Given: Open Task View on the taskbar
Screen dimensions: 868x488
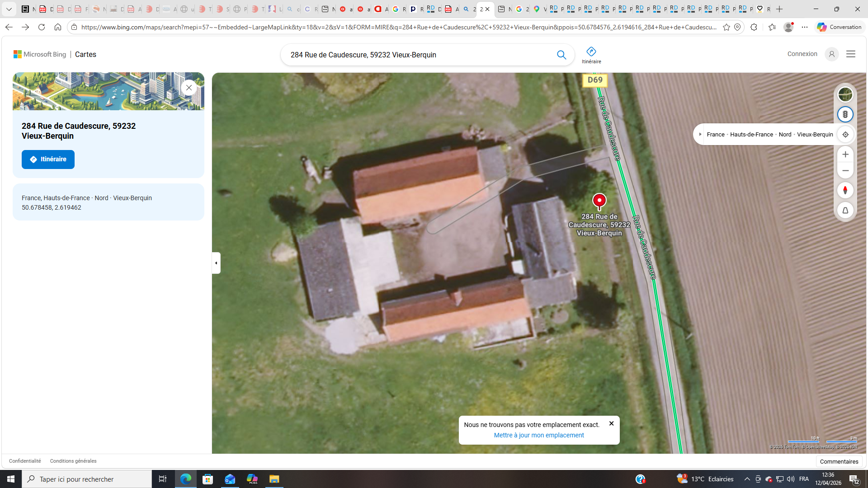Looking at the screenshot, I should (163, 479).
